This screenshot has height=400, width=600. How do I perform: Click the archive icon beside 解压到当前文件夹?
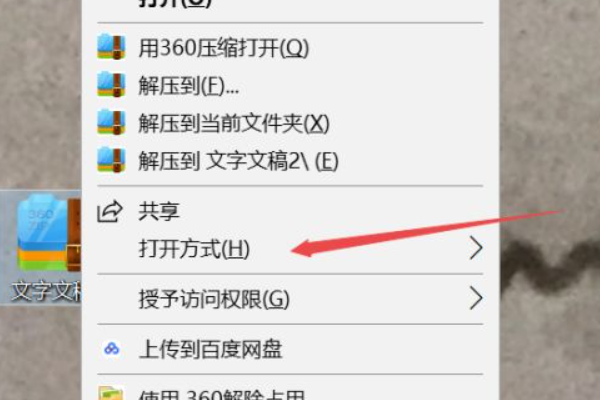pos(111,122)
